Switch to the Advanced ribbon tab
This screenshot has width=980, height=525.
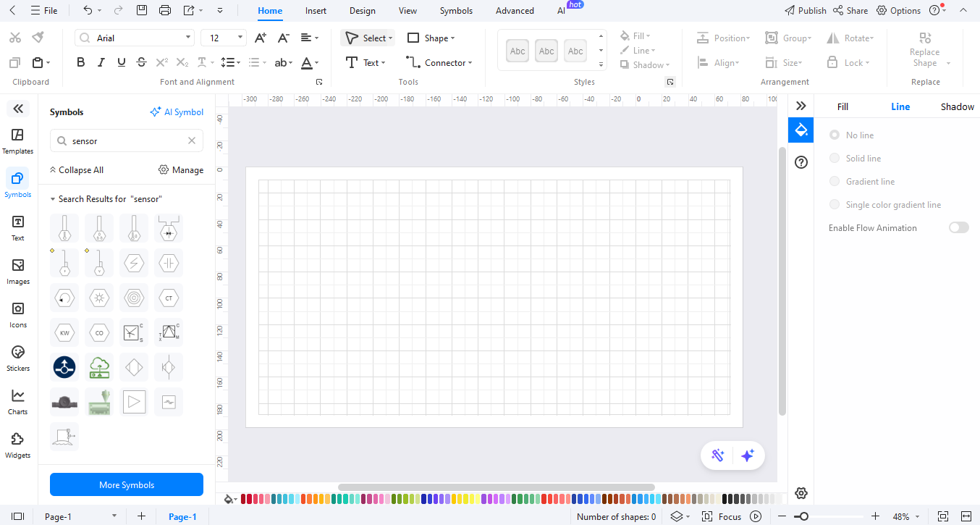[x=515, y=11]
